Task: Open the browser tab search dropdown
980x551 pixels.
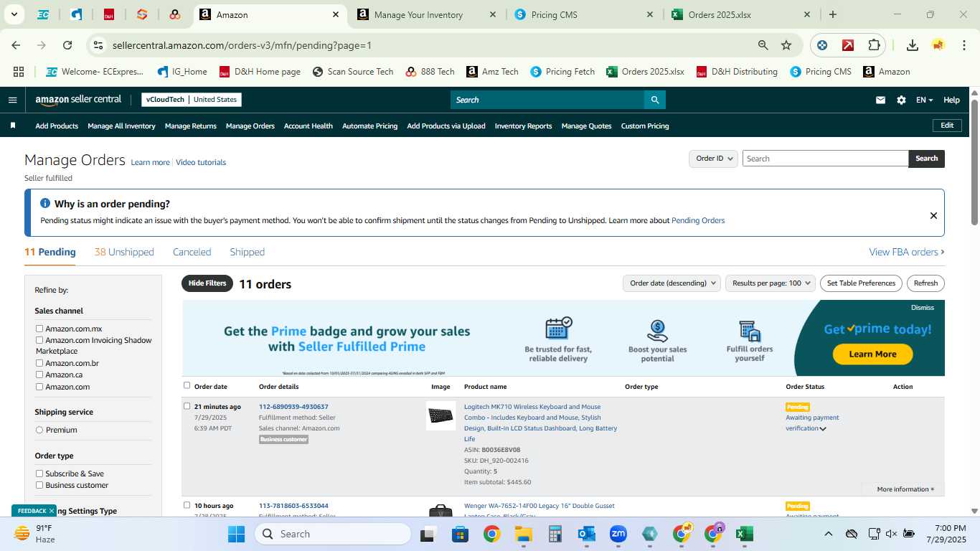Action: 14,14
